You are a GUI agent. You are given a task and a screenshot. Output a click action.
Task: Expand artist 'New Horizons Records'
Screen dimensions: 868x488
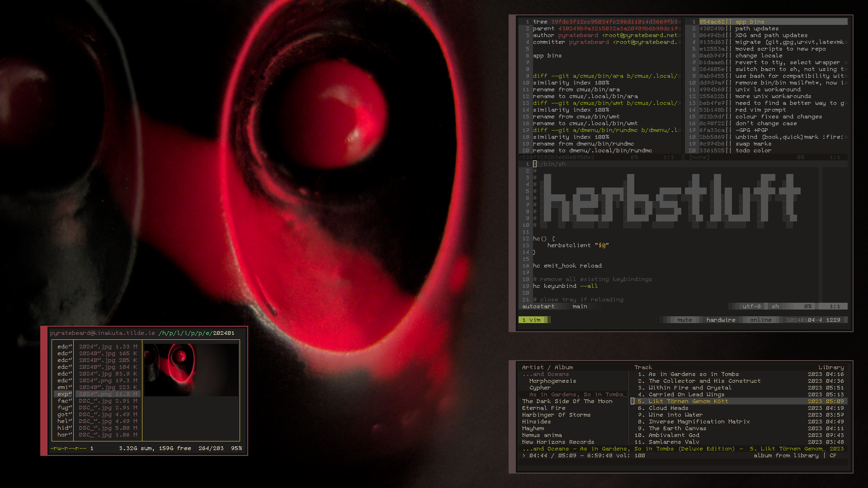(x=558, y=442)
